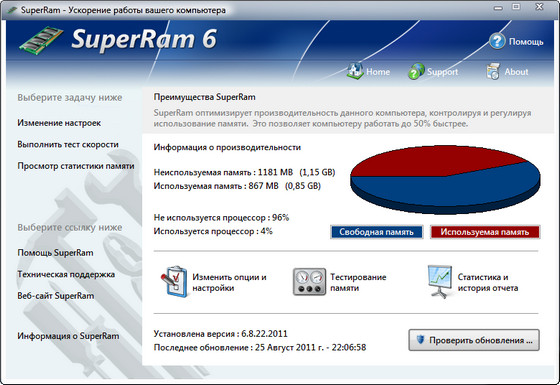
Task: Click the About document icon
Action: coord(493,71)
